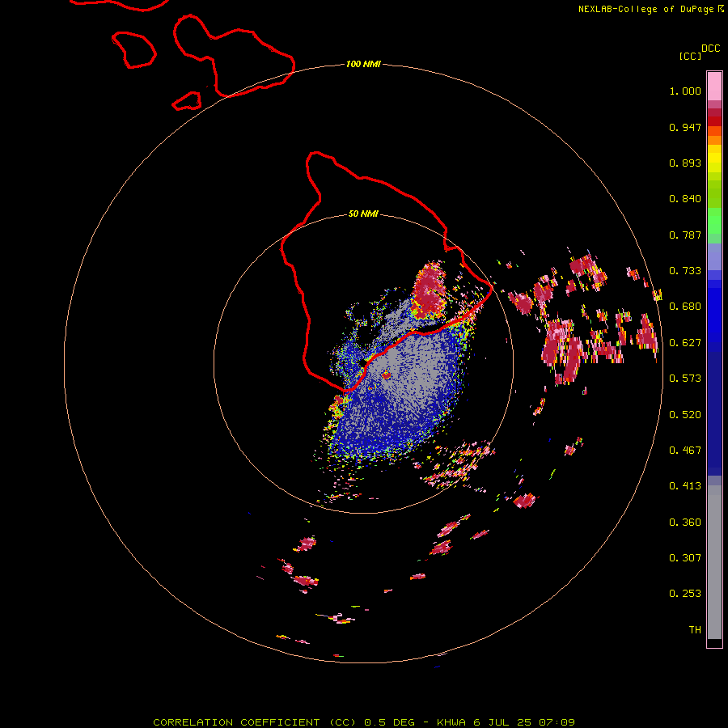728x728 pixels.
Task: Click the 0.893 scale value
Action: [685, 163]
